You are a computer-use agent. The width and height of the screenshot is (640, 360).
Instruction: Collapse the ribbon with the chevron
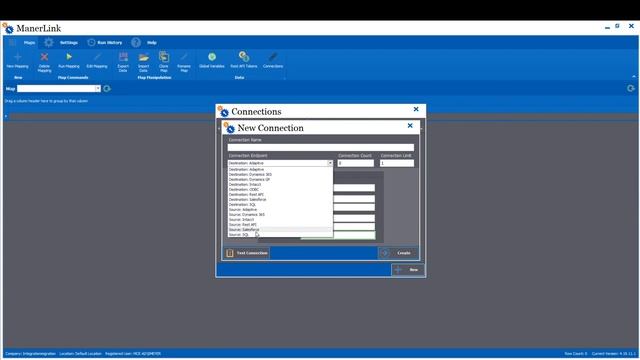pos(634,77)
